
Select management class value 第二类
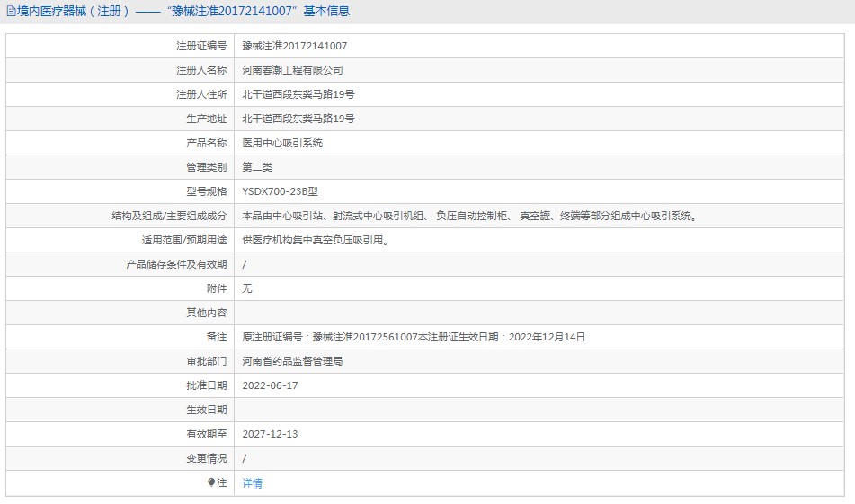point(257,167)
